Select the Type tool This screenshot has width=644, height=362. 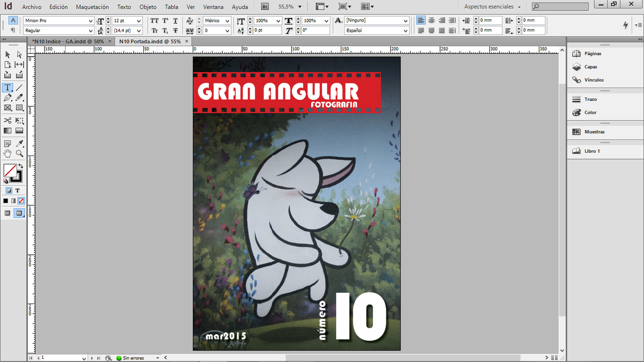pos(7,87)
